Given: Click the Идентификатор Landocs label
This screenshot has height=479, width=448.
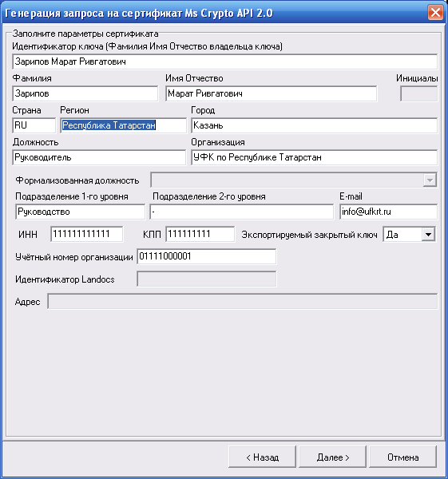Looking at the screenshot, I should pos(65,279).
